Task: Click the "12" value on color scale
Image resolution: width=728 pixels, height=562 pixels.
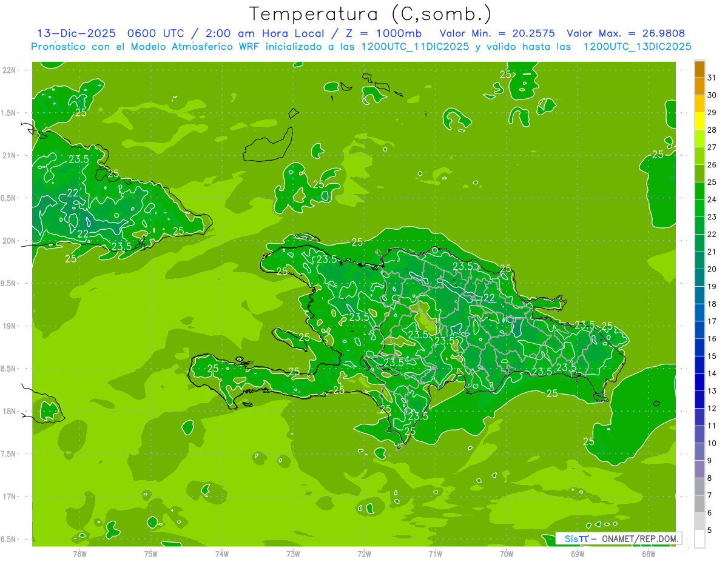Action: pos(712,409)
